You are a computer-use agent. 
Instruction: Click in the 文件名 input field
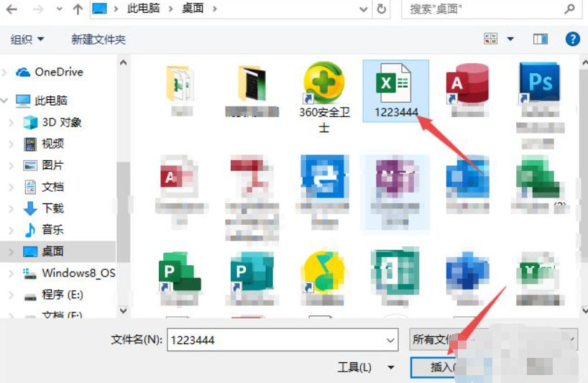[275, 340]
